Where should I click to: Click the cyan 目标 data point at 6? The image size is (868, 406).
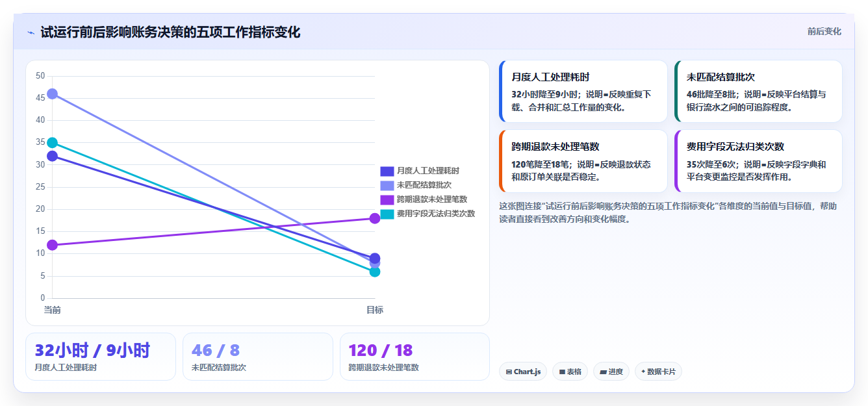coord(375,272)
